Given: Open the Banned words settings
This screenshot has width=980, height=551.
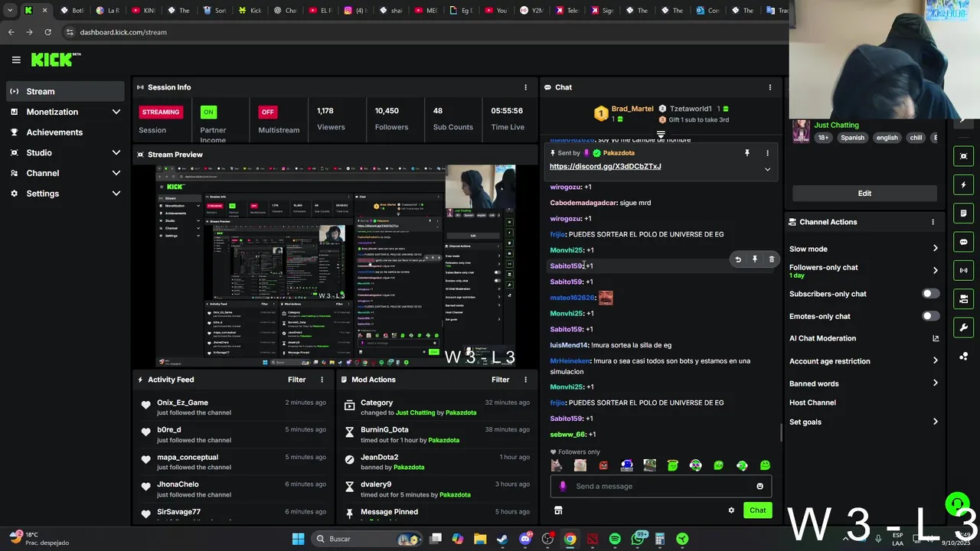Looking at the screenshot, I should click(x=864, y=383).
